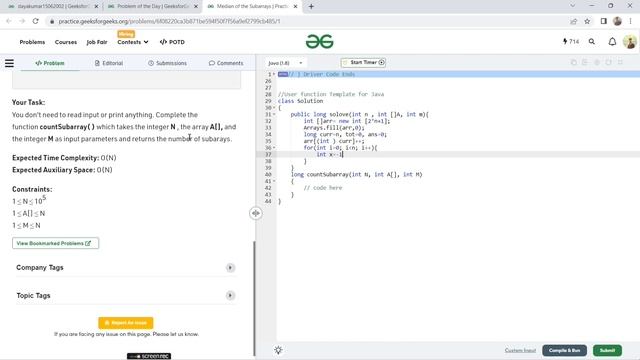
Task: Switch to the Submissions tab
Action: coord(167,63)
